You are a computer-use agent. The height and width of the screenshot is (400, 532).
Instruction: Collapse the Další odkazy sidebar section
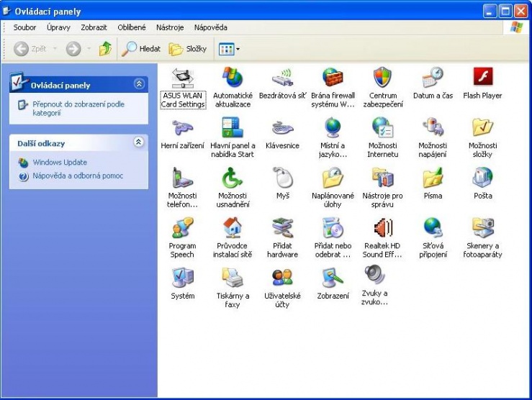pyautogui.click(x=139, y=143)
